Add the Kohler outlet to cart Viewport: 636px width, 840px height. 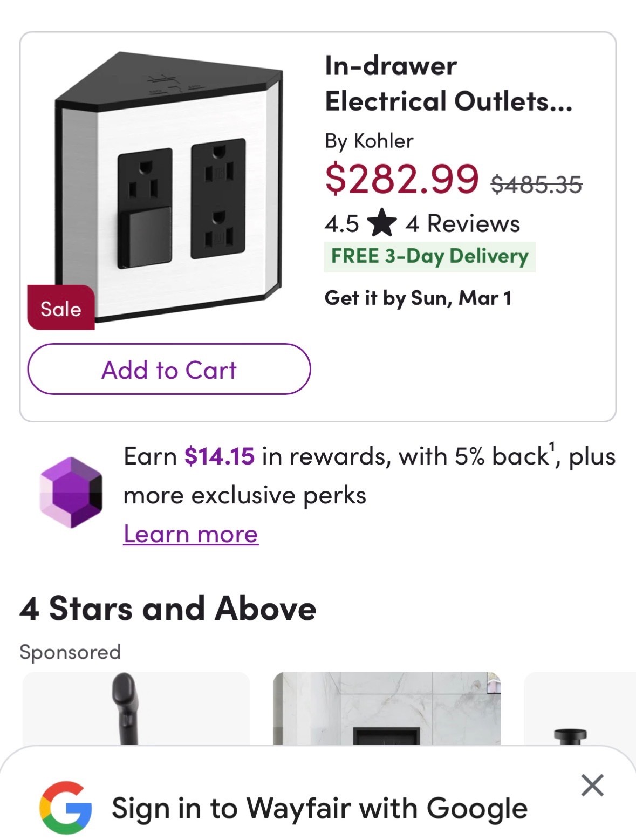point(169,370)
